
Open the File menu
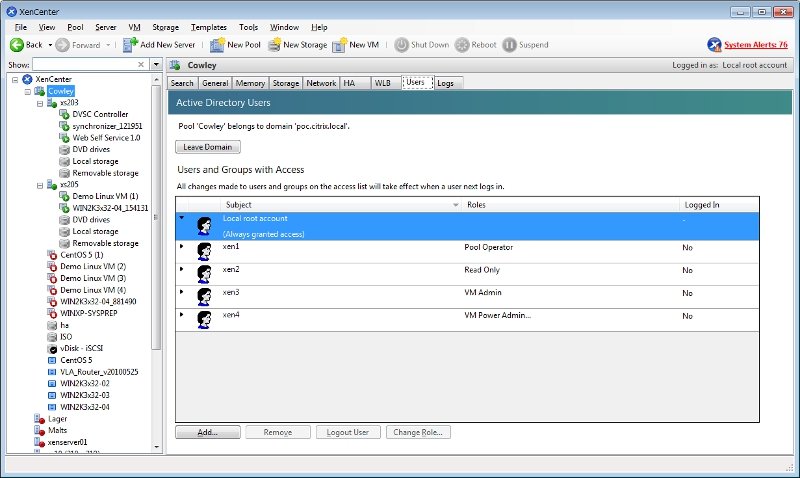click(20, 27)
